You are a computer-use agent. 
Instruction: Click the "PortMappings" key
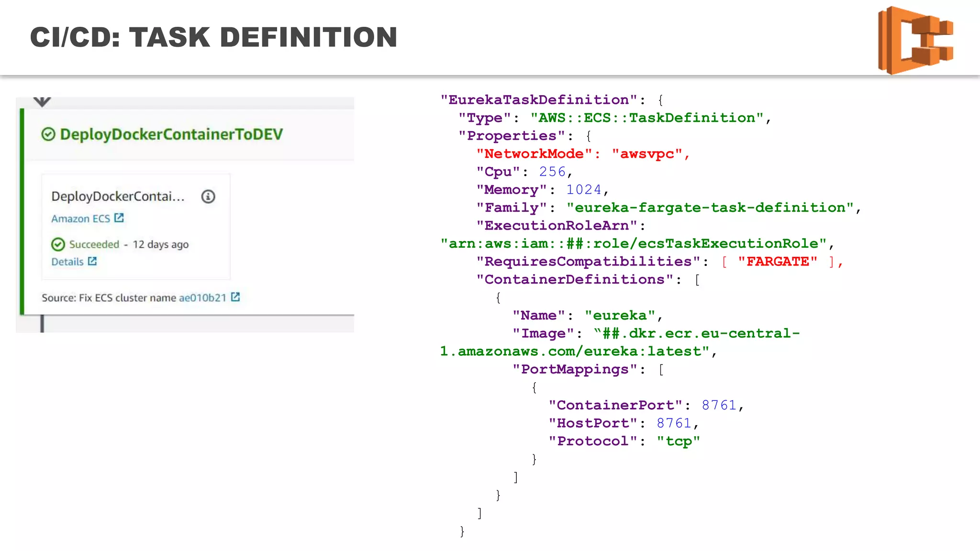pos(575,369)
